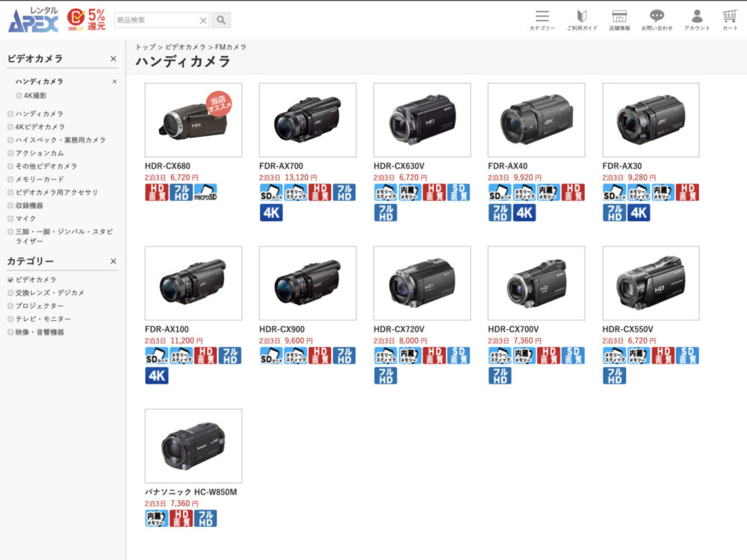The height and width of the screenshot is (560, 747).
Task: Click the Full HD badge under HDR-CX550V
Action: pos(614,376)
